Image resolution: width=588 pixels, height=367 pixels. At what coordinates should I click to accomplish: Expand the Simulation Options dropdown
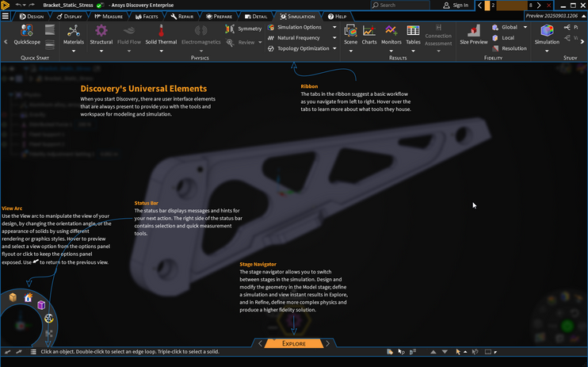(334, 27)
